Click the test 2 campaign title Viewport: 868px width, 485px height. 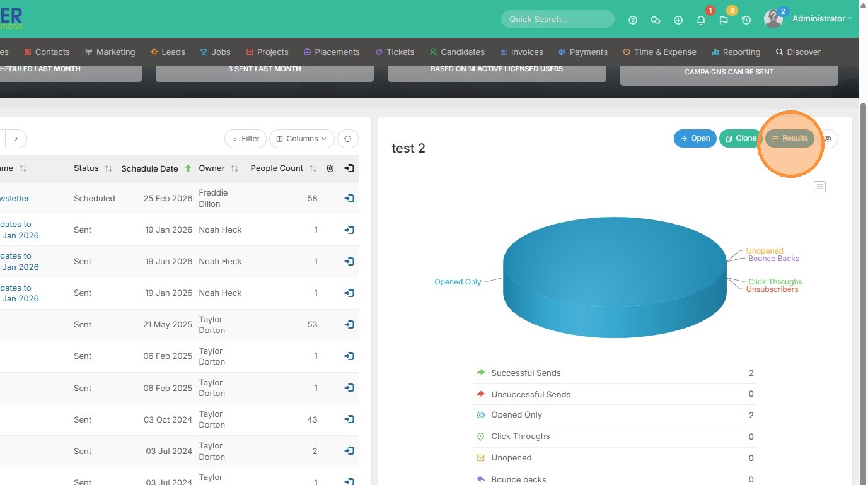coord(408,148)
